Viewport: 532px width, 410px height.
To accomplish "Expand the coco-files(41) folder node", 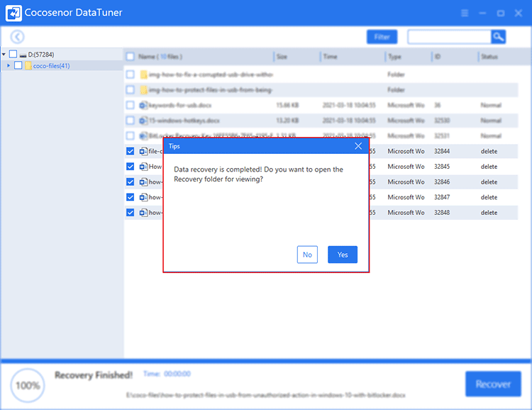I will (x=9, y=65).
